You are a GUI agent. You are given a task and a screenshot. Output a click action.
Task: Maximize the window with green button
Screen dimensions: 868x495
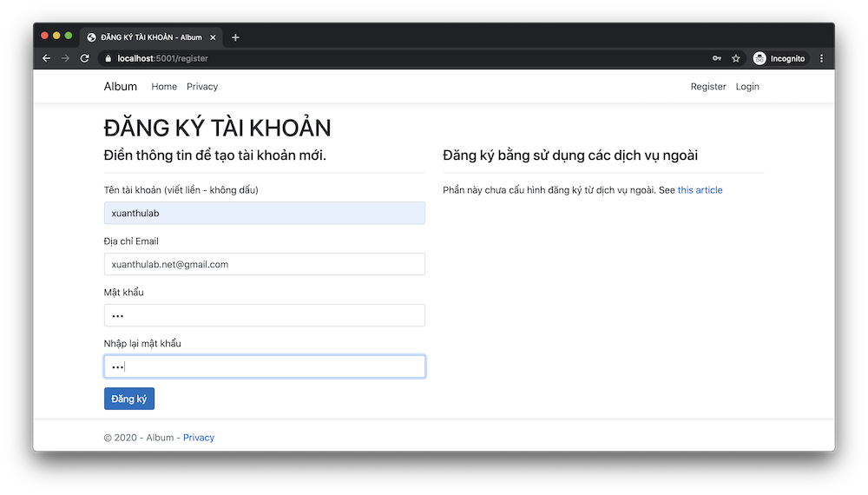tap(69, 36)
